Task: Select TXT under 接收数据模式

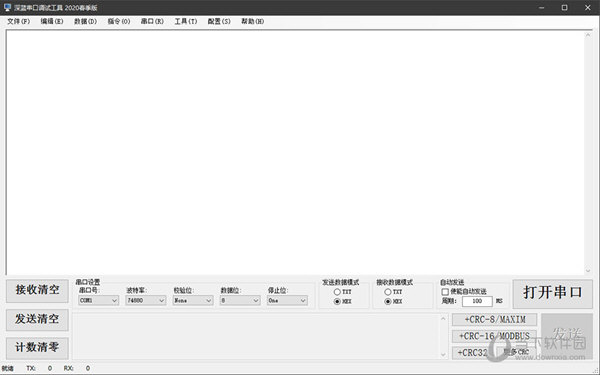Action: (393, 292)
